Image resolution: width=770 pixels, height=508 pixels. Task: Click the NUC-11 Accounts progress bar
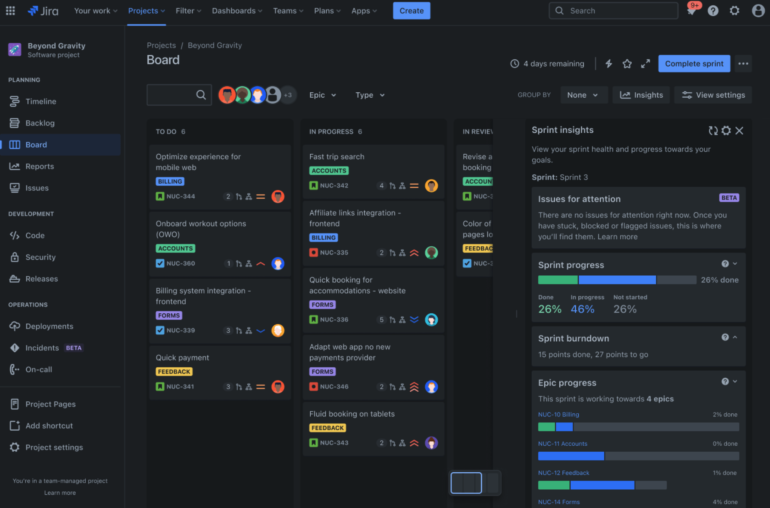coord(638,456)
